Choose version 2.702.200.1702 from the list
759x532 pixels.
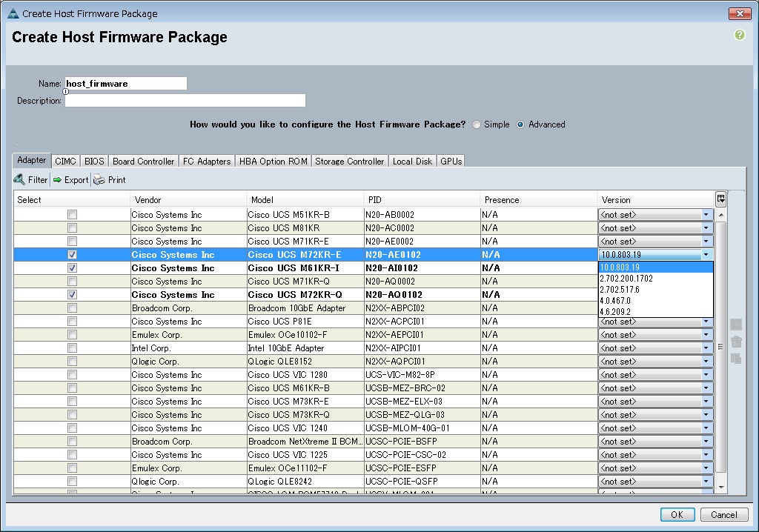click(656, 279)
